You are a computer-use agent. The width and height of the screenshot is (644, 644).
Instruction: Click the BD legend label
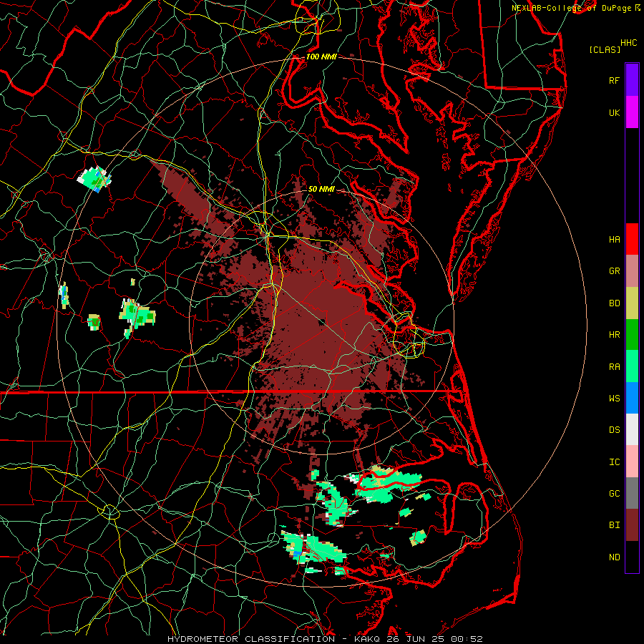614,303
